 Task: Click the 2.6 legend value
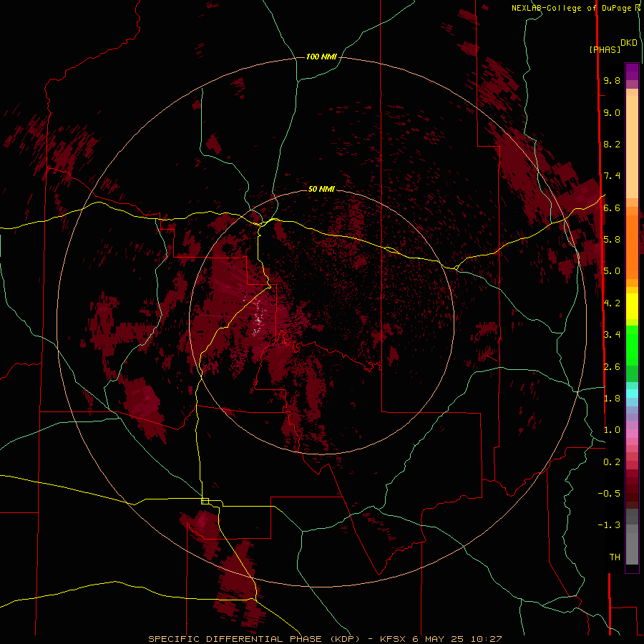click(612, 367)
